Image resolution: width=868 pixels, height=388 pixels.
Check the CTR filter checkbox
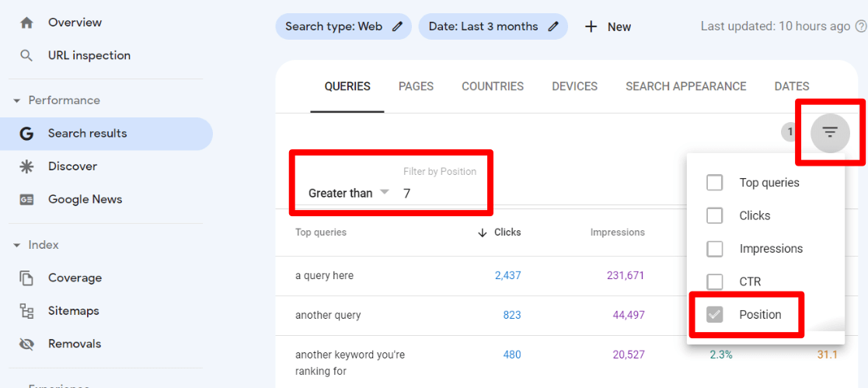pos(715,281)
